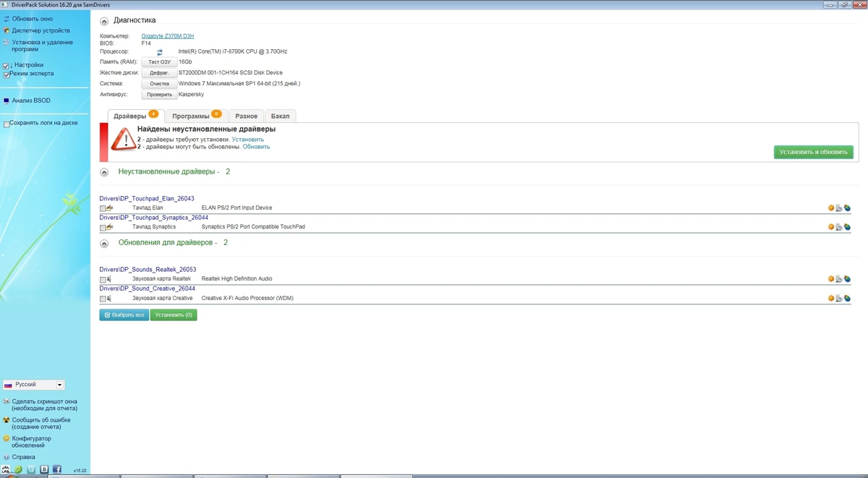Open Анализ BSOD in the sidebar
The height and width of the screenshot is (478, 868).
click(31, 101)
